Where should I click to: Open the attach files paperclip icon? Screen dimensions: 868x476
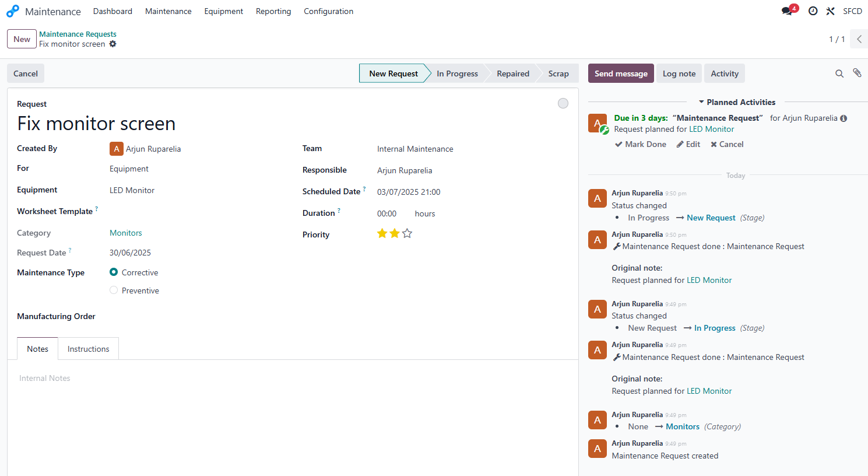pyautogui.click(x=857, y=73)
